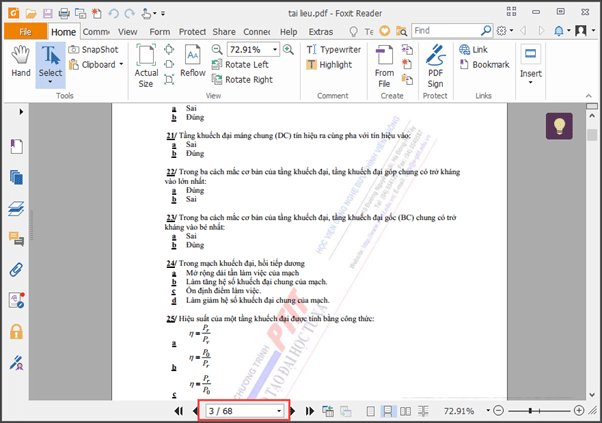Image resolution: width=602 pixels, height=423 pixels.
Task: Click the zoom slider in status bar
Action: 528,411
